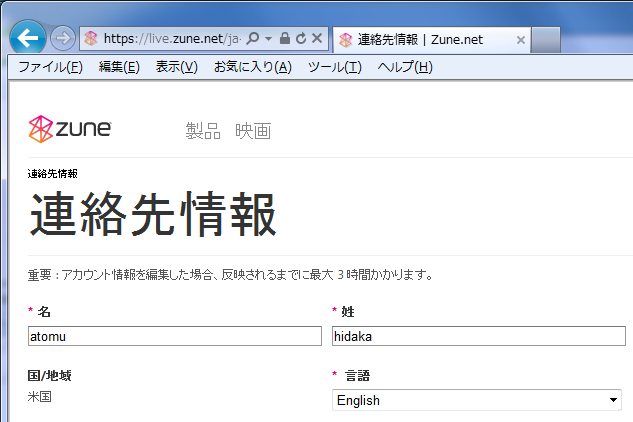Click the security lock icon in address bar

[284, 39]
